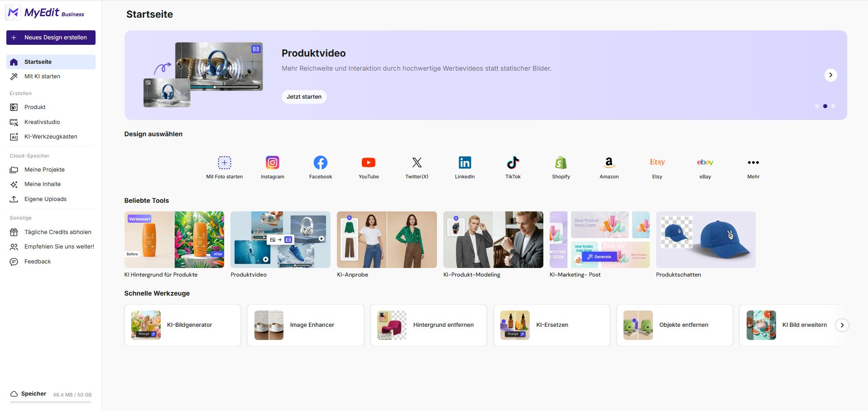The image size is (868, 411).
Task: Click Neues Design erstellen button
Action: tap(51, 38)
